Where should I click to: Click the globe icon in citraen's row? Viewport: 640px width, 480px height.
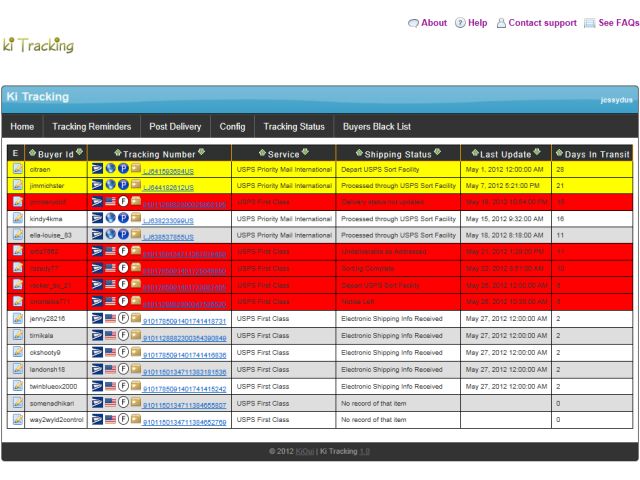(110, 168)
